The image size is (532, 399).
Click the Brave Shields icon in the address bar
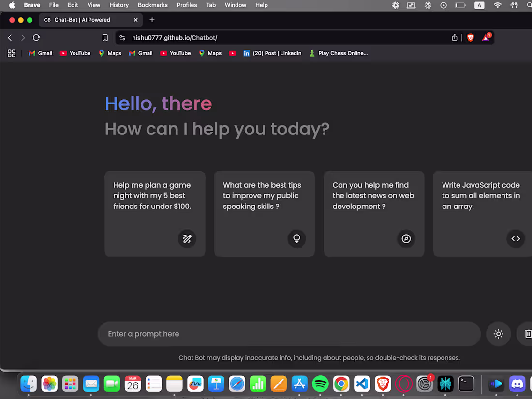pos(470,37)
